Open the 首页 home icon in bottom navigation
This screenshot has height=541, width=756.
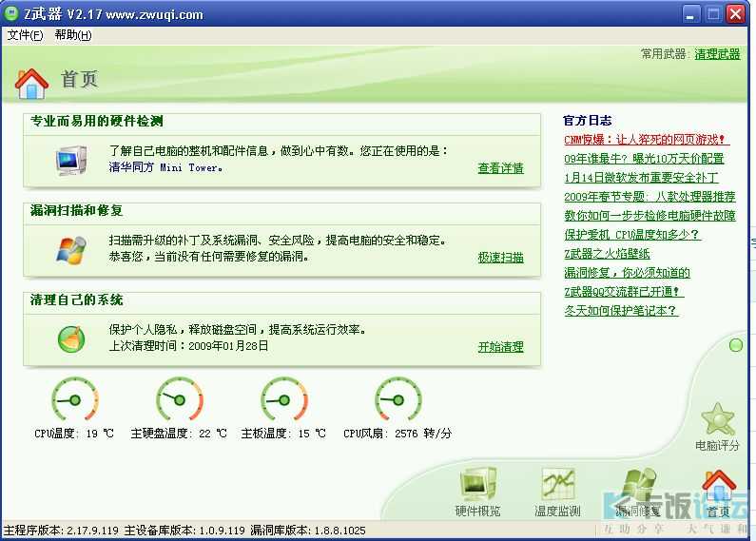tap(718, 485)
